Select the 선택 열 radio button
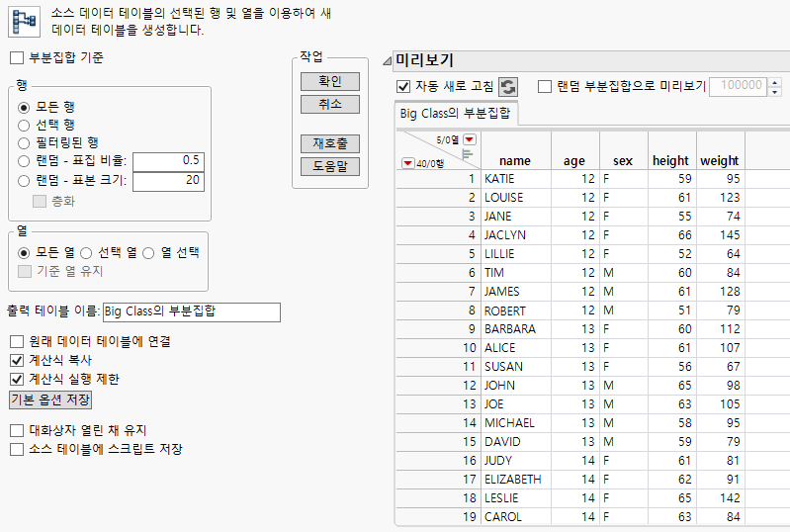 (86, 253)
